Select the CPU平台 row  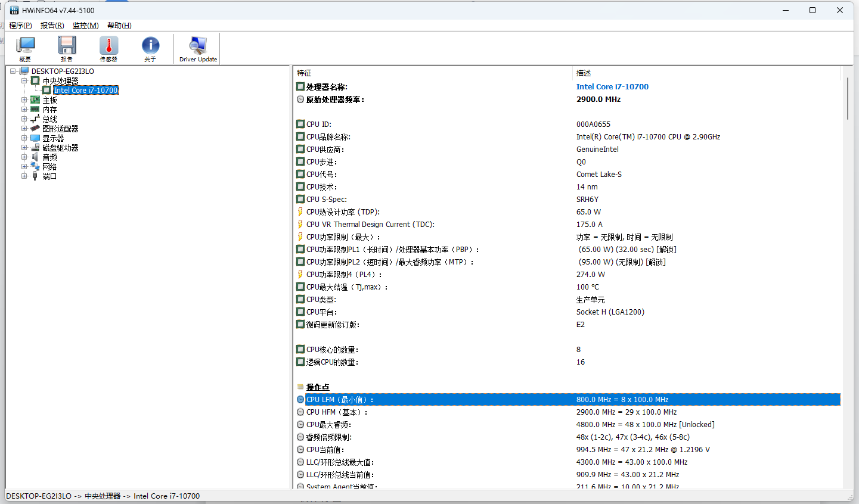tap(568, 312)
